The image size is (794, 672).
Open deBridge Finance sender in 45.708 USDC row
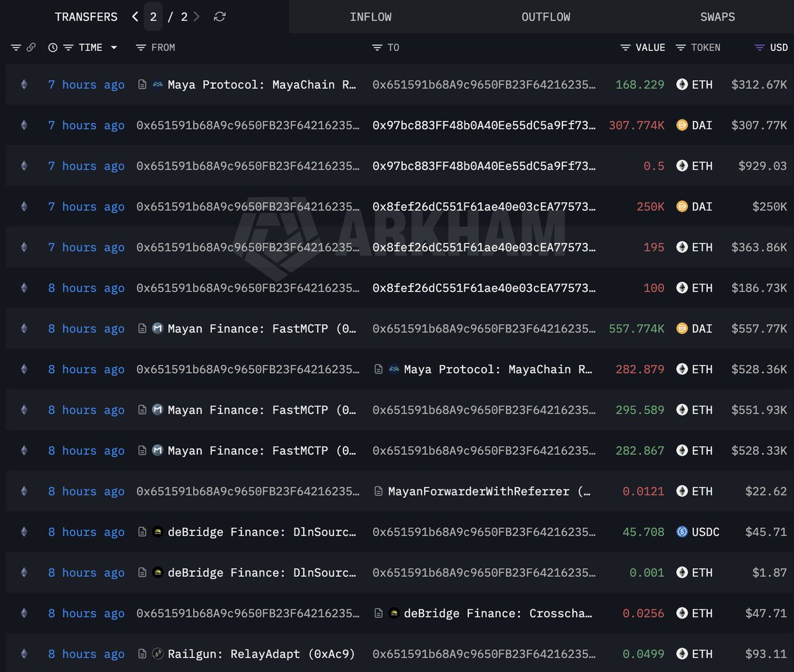point(261,532)
